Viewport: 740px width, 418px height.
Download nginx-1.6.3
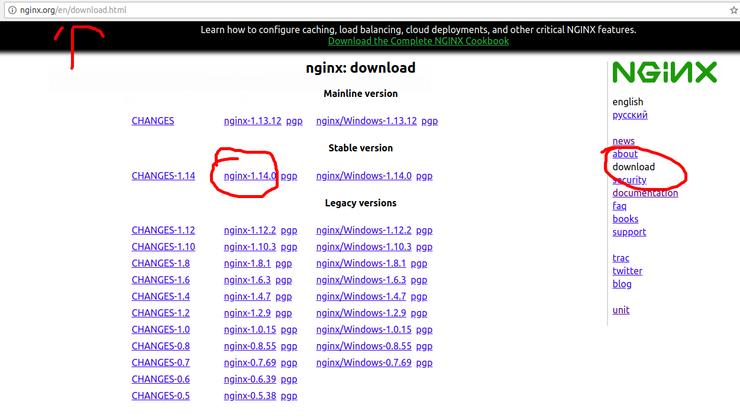247,280
